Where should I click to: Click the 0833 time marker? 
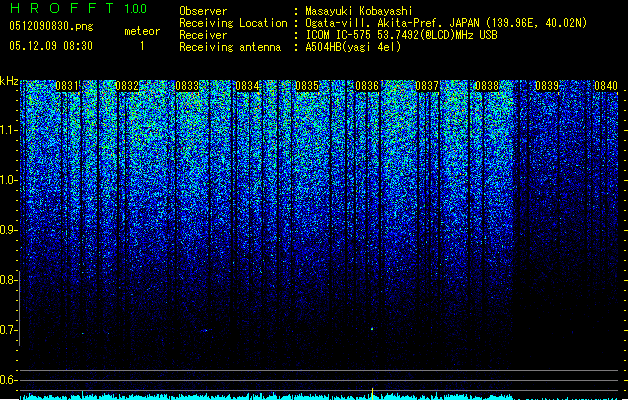tap(187, 86)
